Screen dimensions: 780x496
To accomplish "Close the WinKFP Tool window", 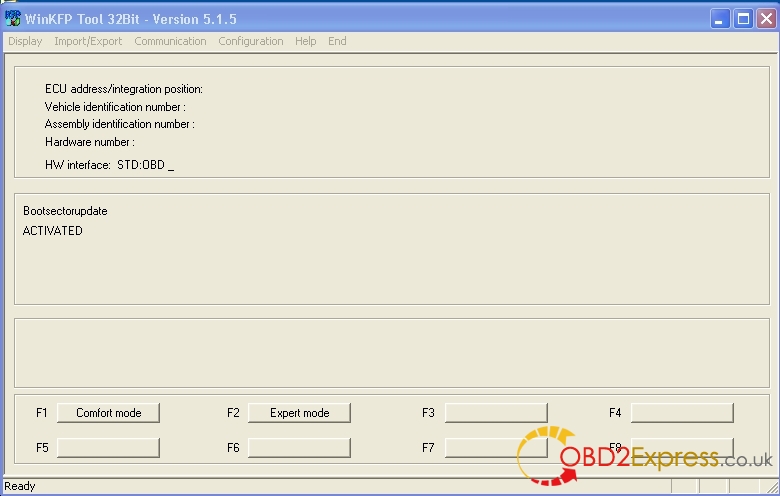I will tap(765, 18).
